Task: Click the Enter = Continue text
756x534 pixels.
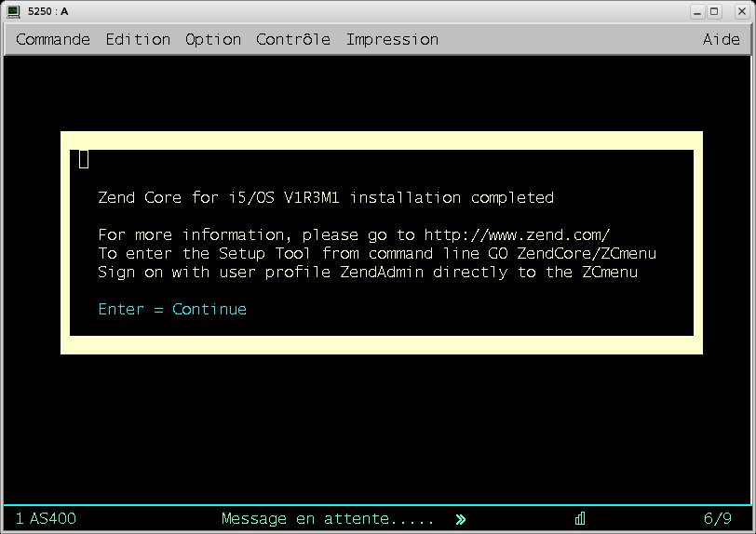Action: 172,309
